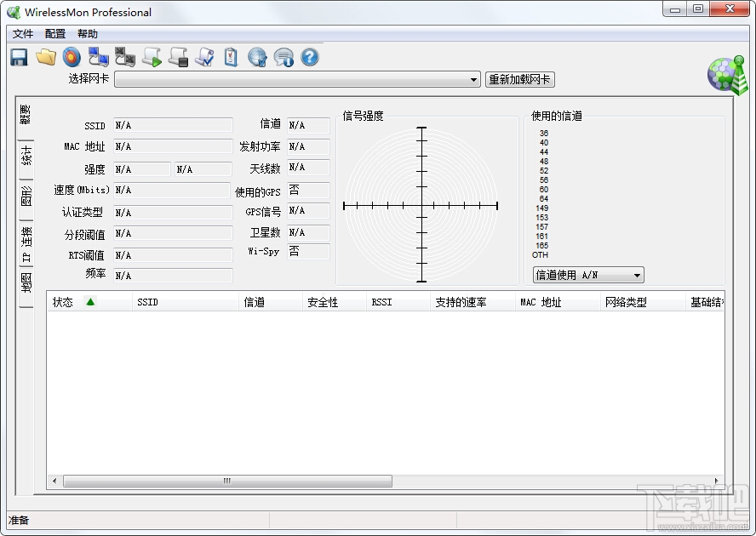This screenshot has height=536, width=756.
Task: Click the 速度 (Mbits) value field
Action: 172,191
